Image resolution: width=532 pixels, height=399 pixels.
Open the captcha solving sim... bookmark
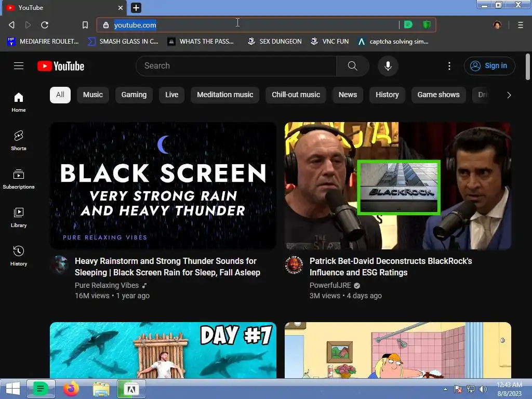tap(393, 42)
